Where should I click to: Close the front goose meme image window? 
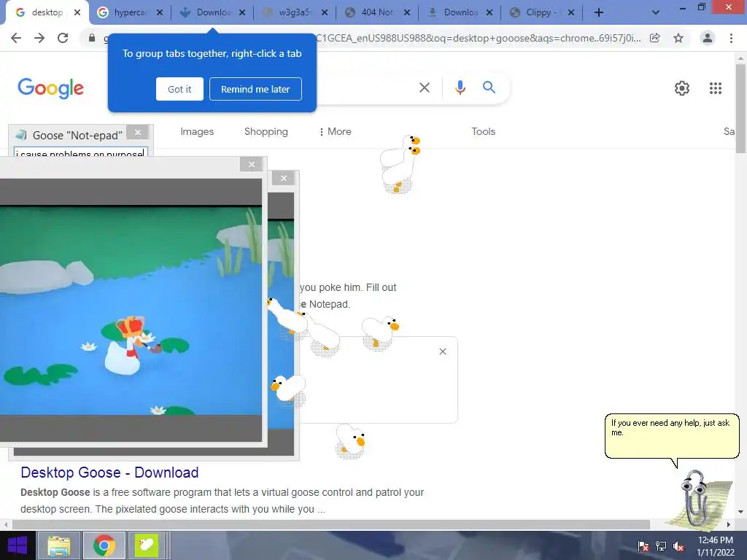tap(252, 164)
